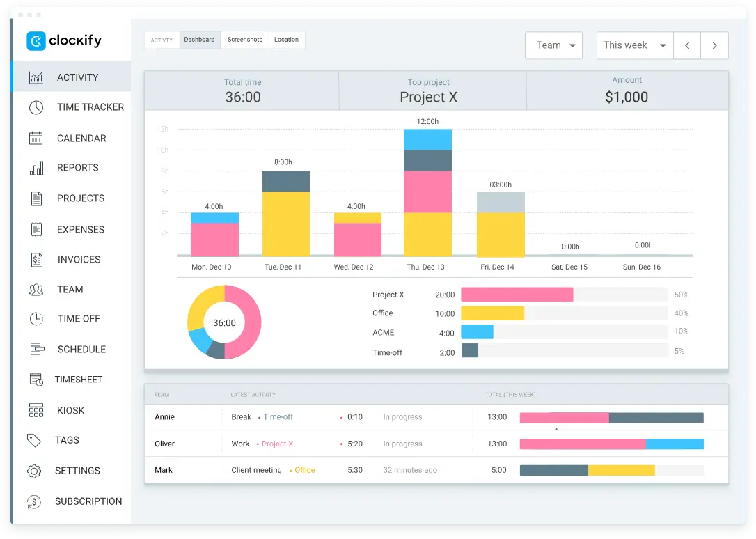
Task: Open the Calendar icon in sidebar
Action: pos(36,138)
